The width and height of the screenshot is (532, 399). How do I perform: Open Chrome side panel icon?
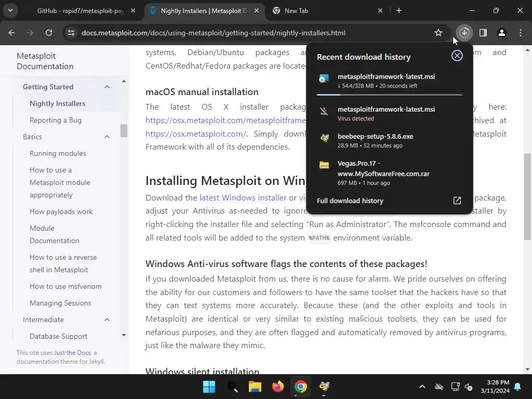coord(483,33)
